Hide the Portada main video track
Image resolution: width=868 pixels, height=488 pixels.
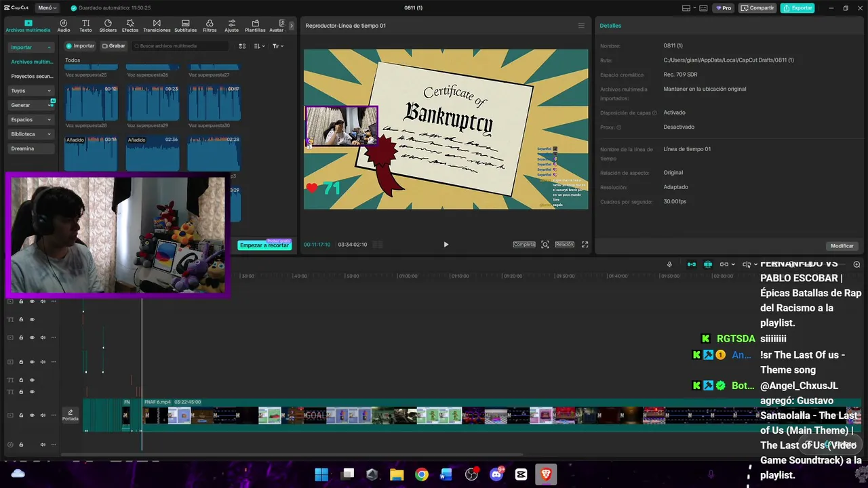pyautogui.click(x=32, y=415)
